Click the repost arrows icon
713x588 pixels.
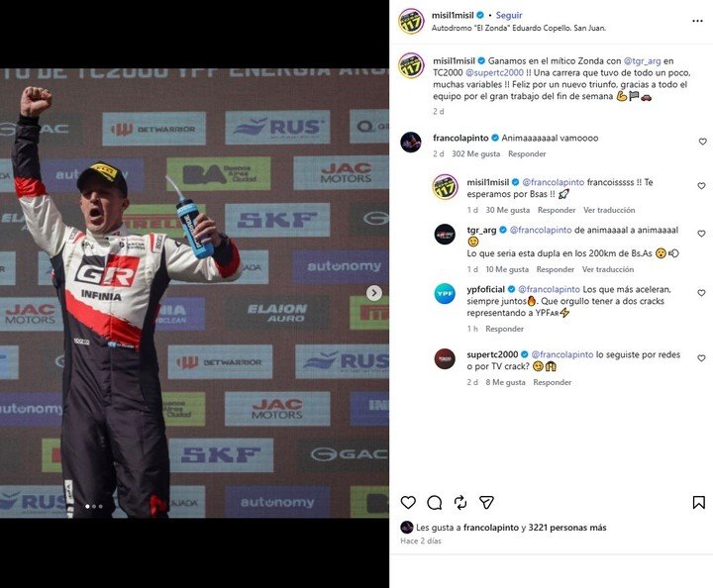tap(460, 502)
